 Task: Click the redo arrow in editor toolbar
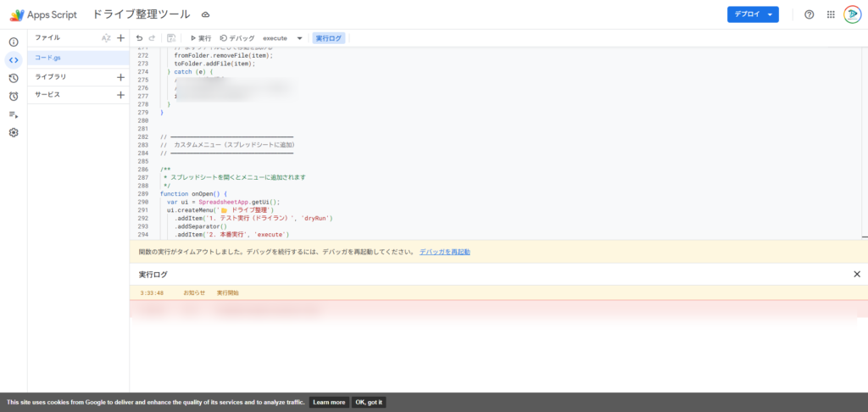pos(153,38)
